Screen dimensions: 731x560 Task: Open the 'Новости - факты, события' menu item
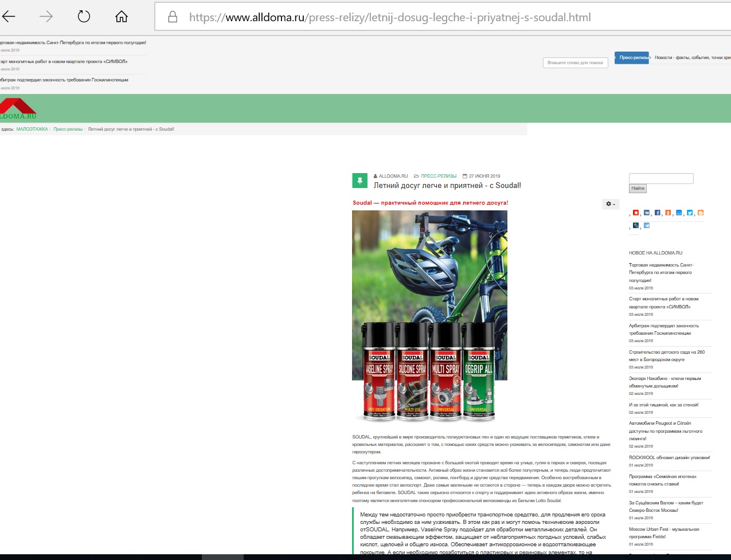[692, 58]
